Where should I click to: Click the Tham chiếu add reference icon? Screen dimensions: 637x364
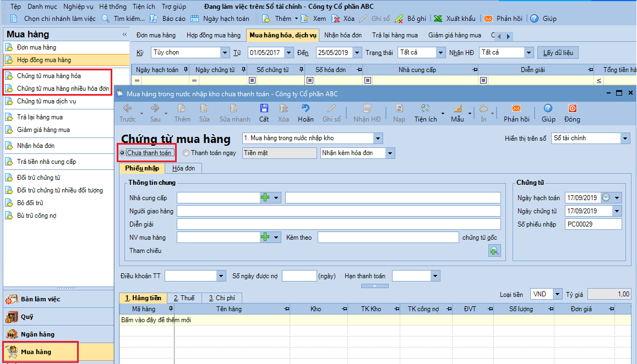click(494, 251)
